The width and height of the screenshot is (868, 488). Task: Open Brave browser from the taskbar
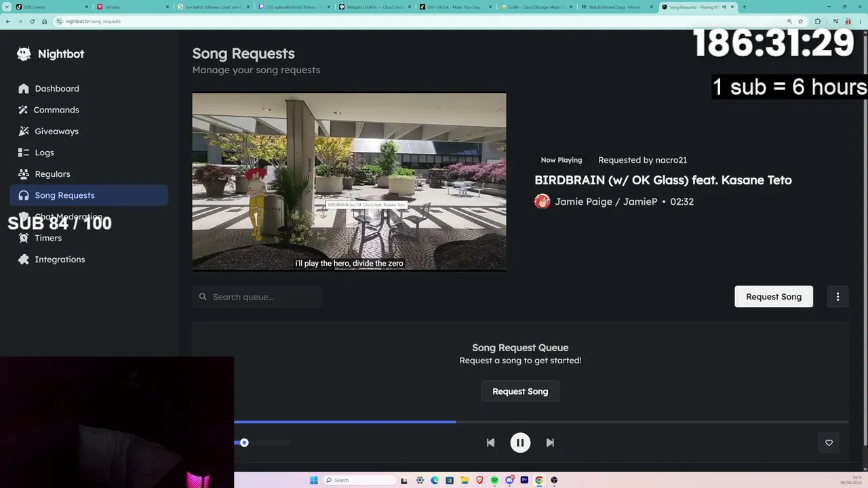coord(479,480)
